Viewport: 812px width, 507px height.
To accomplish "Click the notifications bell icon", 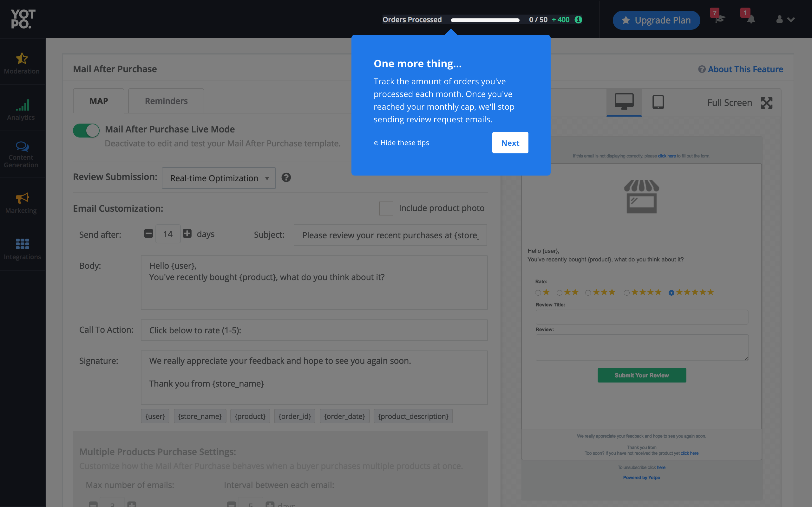I will 751,19.
